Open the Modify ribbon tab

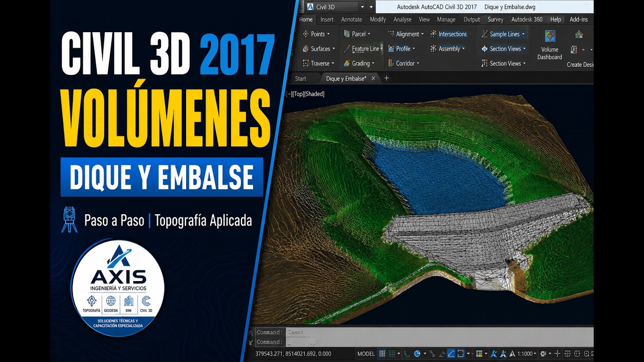(x=378, y=20)
